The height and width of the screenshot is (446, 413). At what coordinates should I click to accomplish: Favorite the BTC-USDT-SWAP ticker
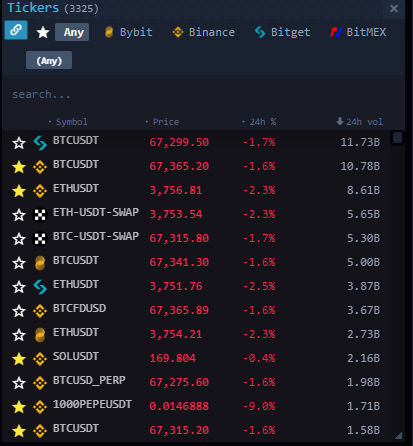[19, 239]
